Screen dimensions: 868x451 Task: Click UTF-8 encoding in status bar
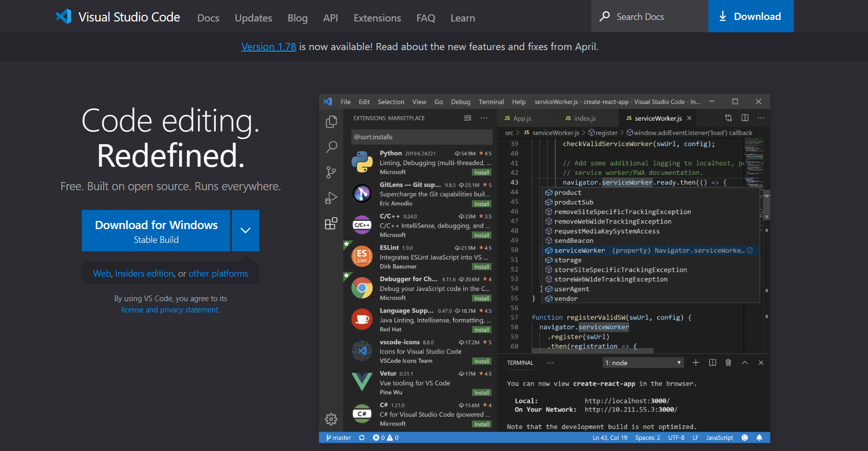676,438
